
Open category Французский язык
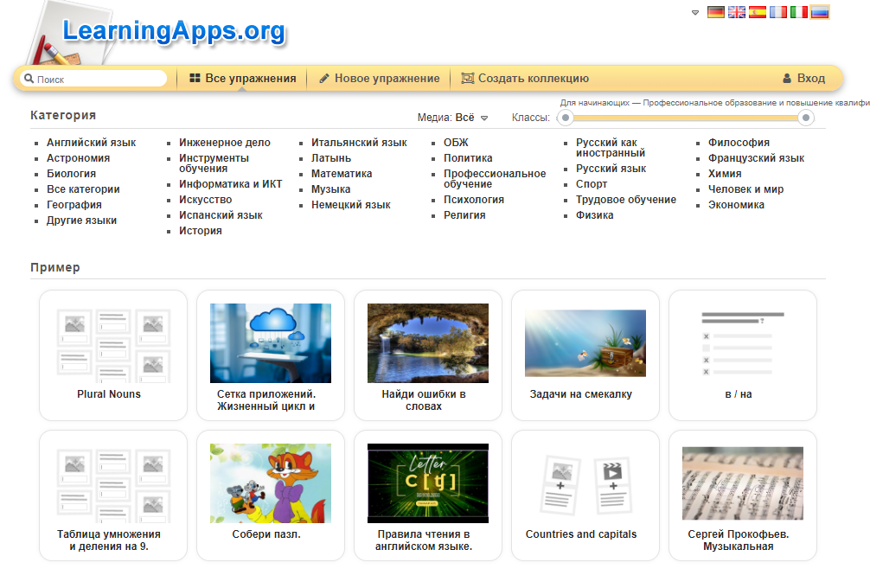(756, 158)
